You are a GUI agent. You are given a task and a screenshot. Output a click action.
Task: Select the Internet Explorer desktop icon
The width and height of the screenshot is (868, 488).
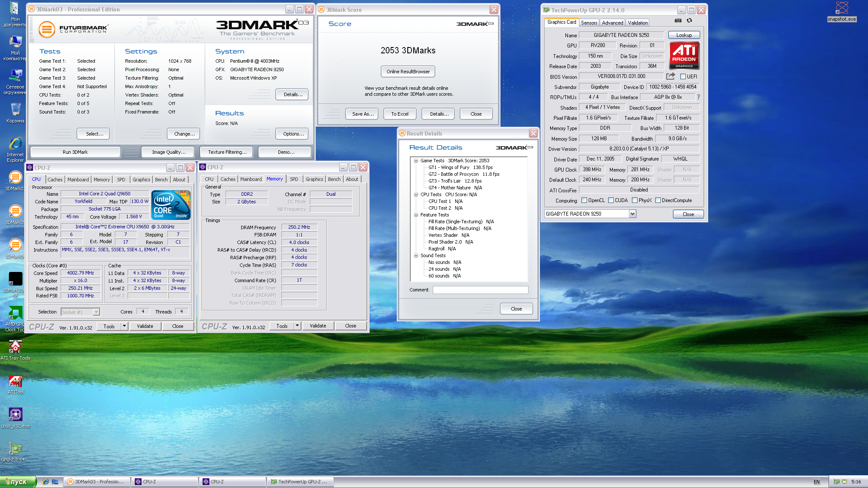coord(15,150)
